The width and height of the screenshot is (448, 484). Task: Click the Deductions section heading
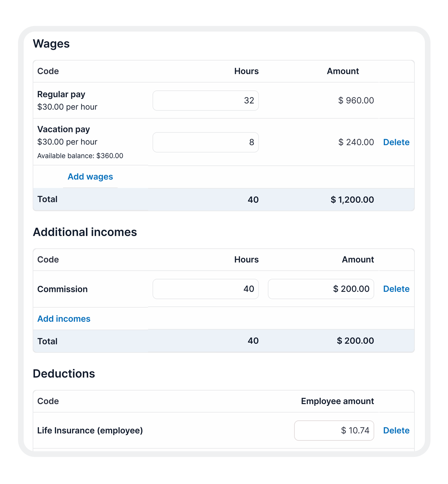[64, 373]
